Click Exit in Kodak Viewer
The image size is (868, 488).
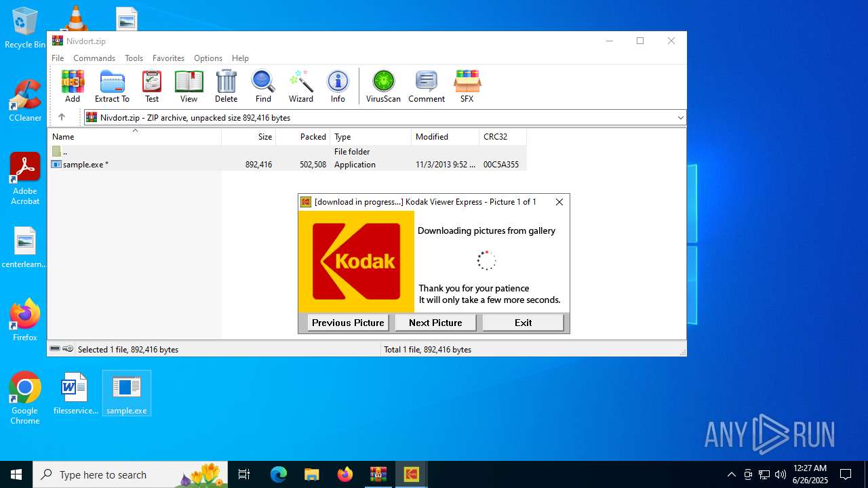(523, 323)
